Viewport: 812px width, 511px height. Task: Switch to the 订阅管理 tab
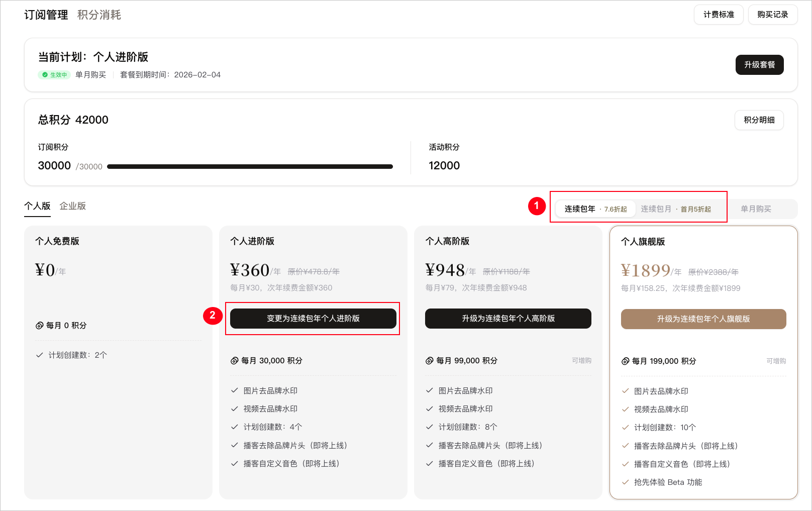tap(46, 15)
